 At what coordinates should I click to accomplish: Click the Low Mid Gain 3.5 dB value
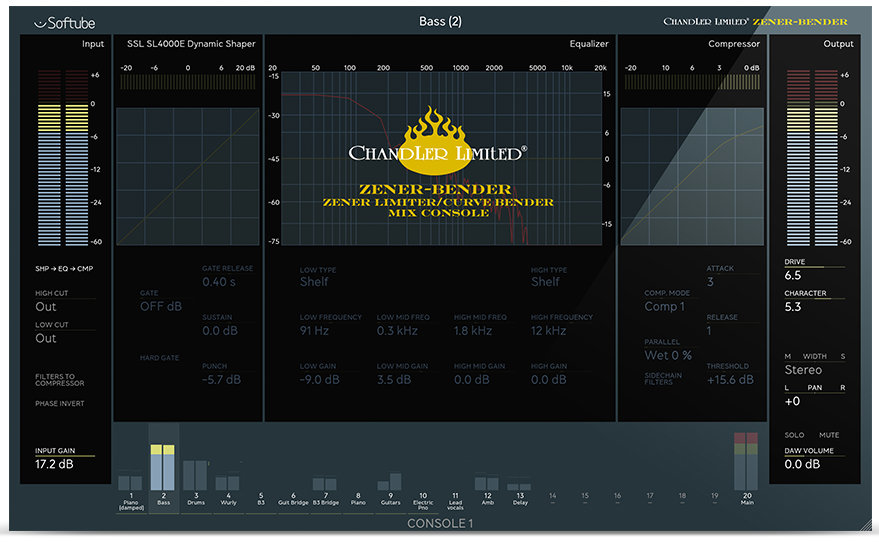click(394, 379)
